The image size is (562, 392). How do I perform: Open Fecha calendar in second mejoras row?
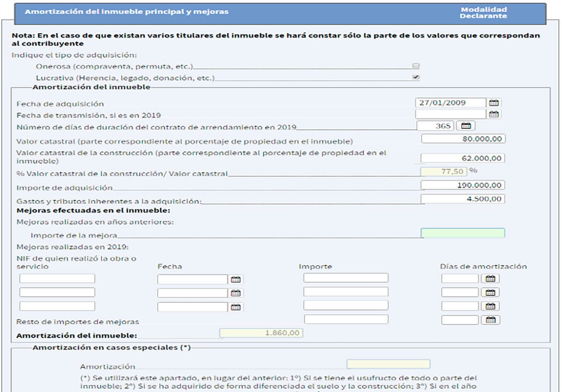point(236,293)
